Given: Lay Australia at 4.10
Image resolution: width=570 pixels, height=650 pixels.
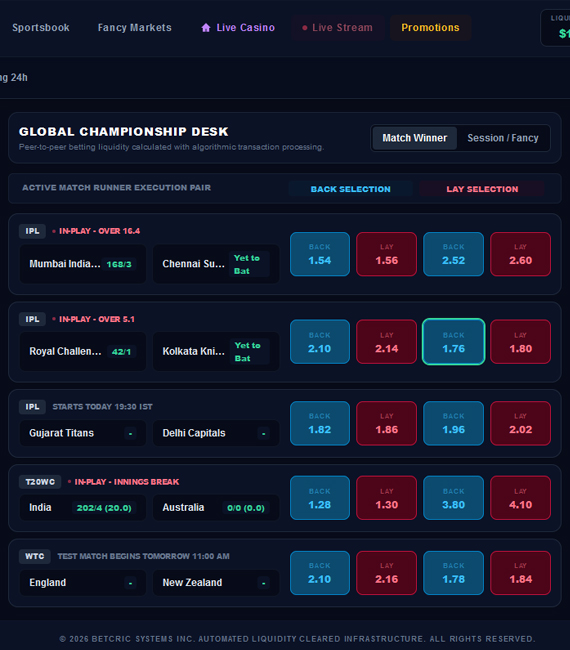Looking at the screenshot, I should [x=521, y=498].
